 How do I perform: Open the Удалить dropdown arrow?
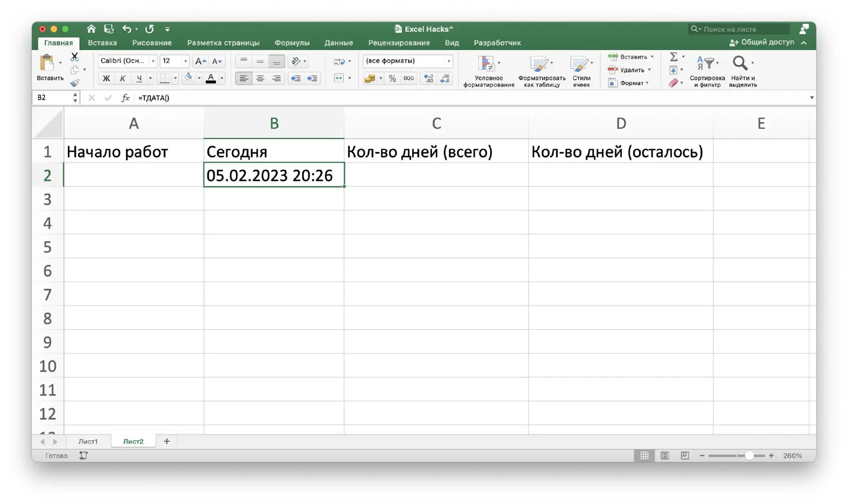click(x=649, y=70)
